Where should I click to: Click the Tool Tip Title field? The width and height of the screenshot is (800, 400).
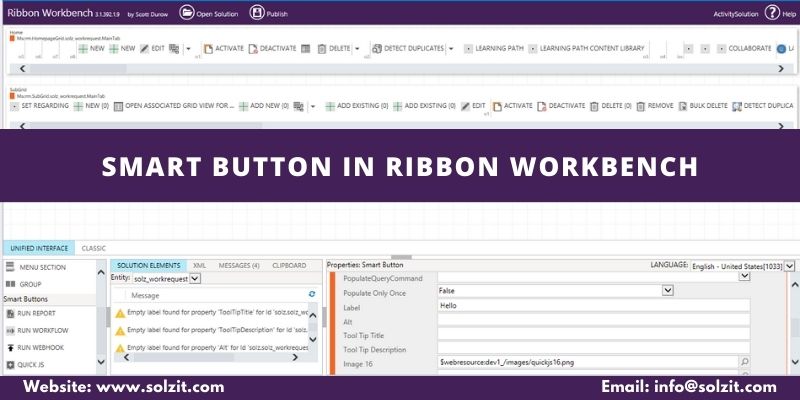[x=594, y=334]
